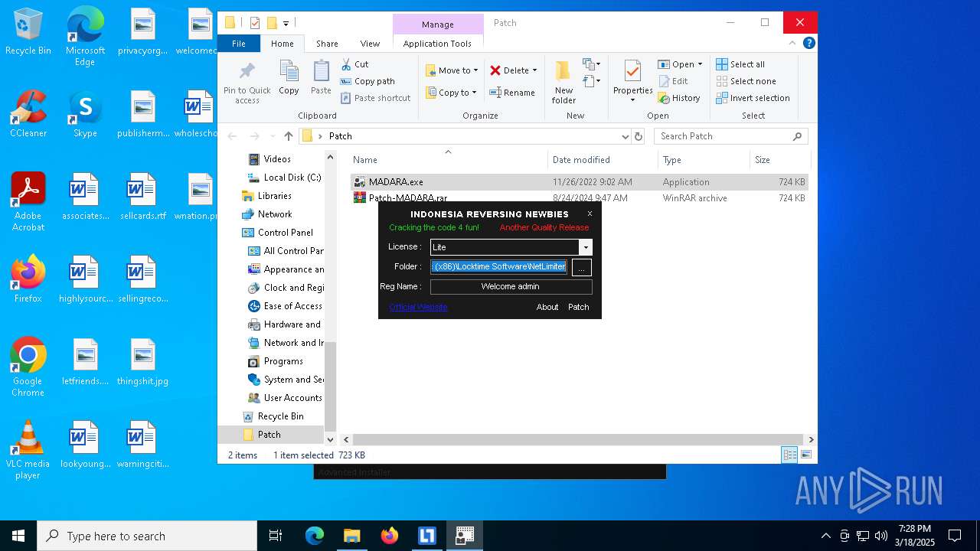Image resolution: width=980 pixels, height=551 pixels.
Task: Open Explorer Help question icon
Action: tap(808, 43)
